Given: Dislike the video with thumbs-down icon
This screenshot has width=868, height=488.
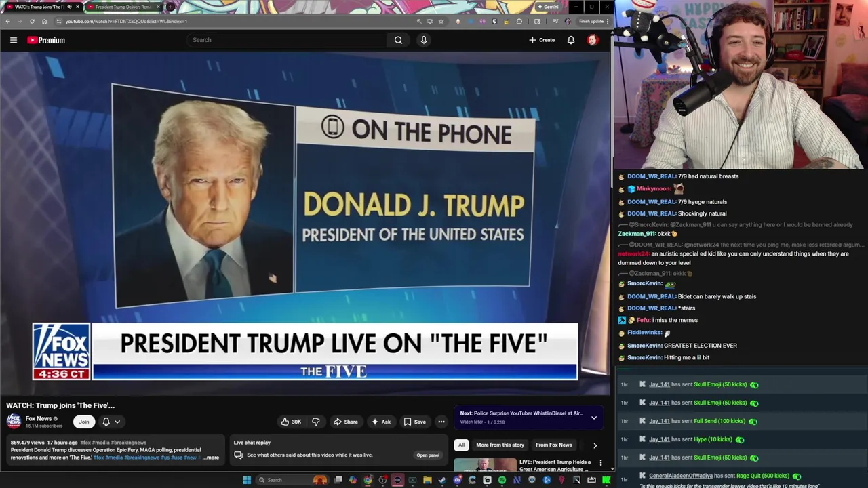Looking at the screenshot, I should tap(315, 422).
